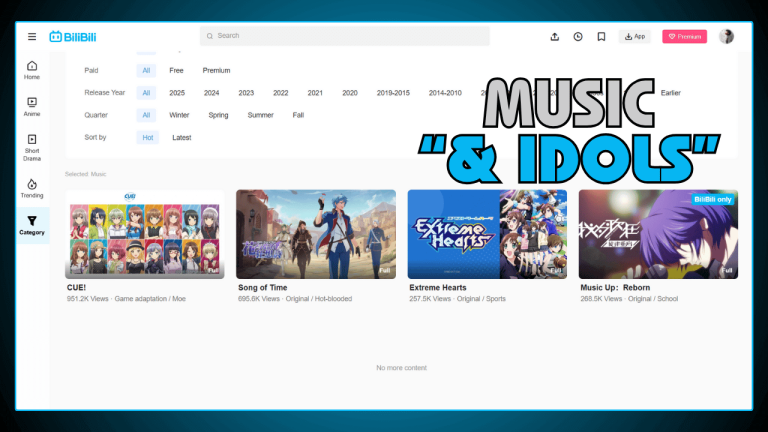The height and width of the screenshot is (432, 768).
Task: Open Trending in sidebar
Action: pos(32,188)
